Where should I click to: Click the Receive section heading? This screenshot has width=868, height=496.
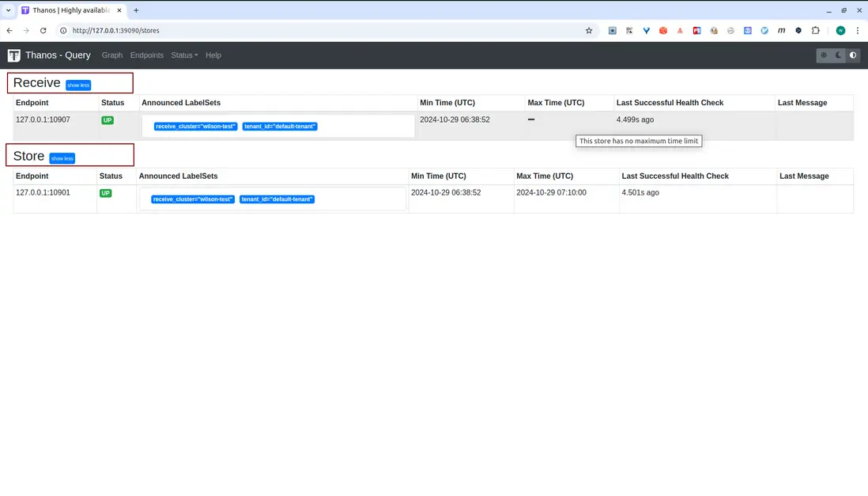pyautogui.click(x=36, y=82)
